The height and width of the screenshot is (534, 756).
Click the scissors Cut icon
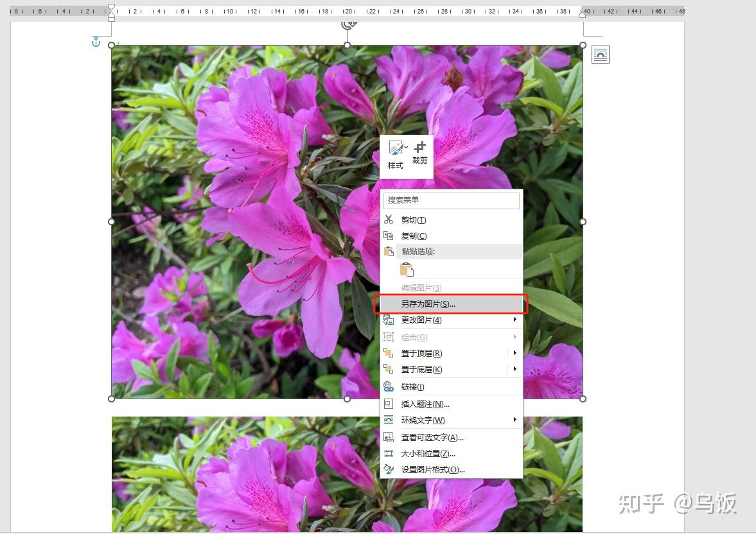pos(389,220)
